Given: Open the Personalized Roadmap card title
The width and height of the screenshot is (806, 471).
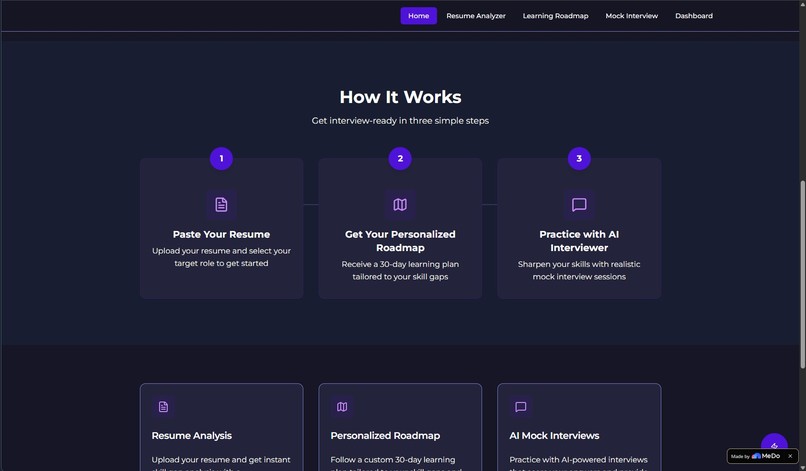Looking at the screenshot, I should (385, 436).
